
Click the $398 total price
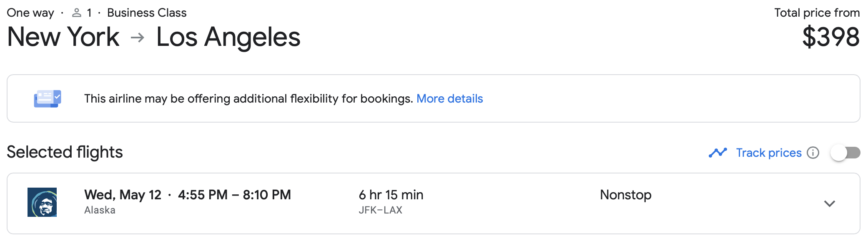click(x=831, y=37)
